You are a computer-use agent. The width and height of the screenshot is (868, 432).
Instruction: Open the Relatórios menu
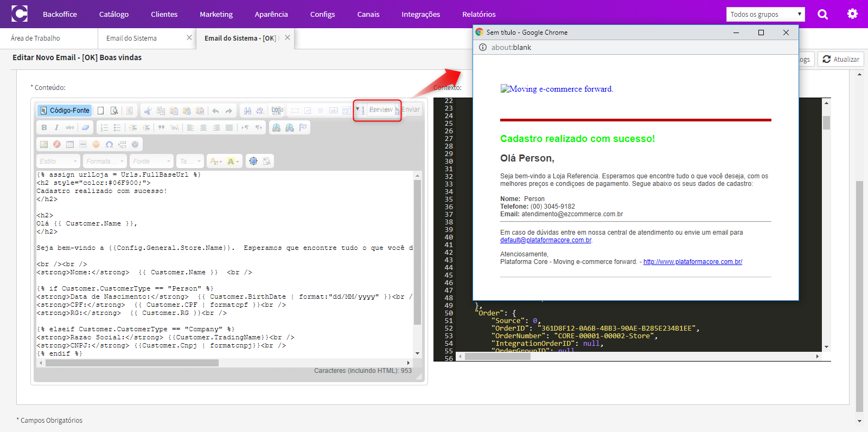tap(478, 14)
